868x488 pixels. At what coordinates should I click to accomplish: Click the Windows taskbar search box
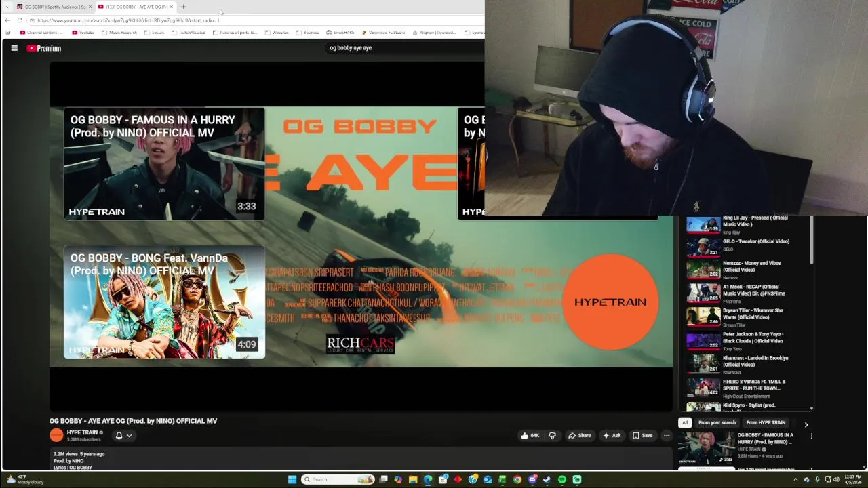[x=338, y=479]
